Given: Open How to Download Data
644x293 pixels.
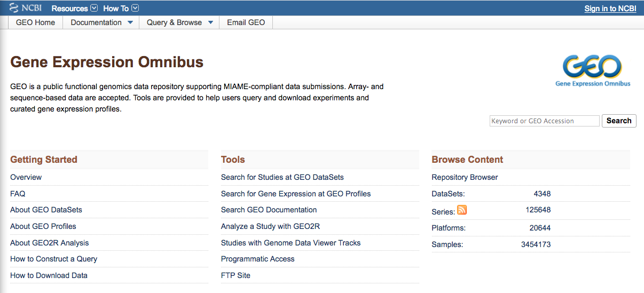Looking at the screenshot, I should (x=49, y=275).
